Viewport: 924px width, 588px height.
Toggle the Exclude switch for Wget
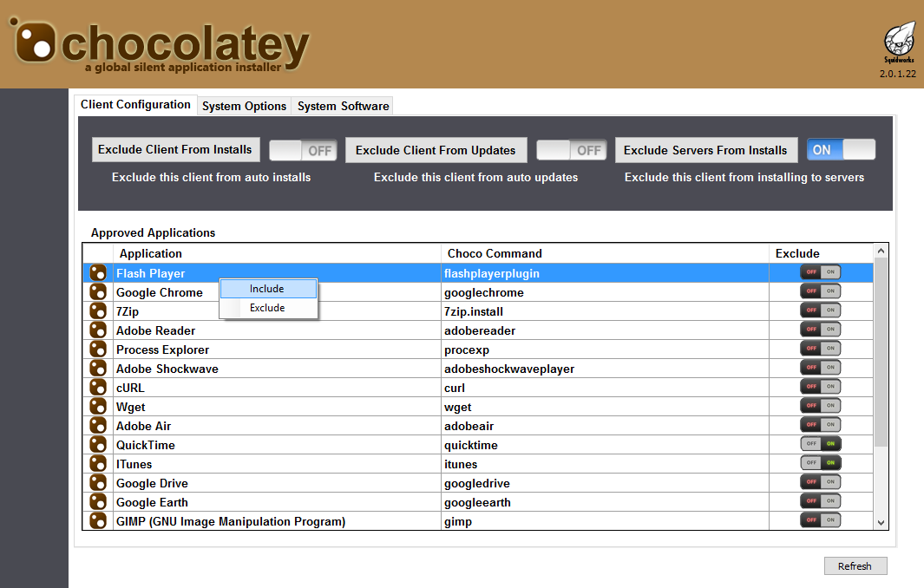tap(820, 405)
